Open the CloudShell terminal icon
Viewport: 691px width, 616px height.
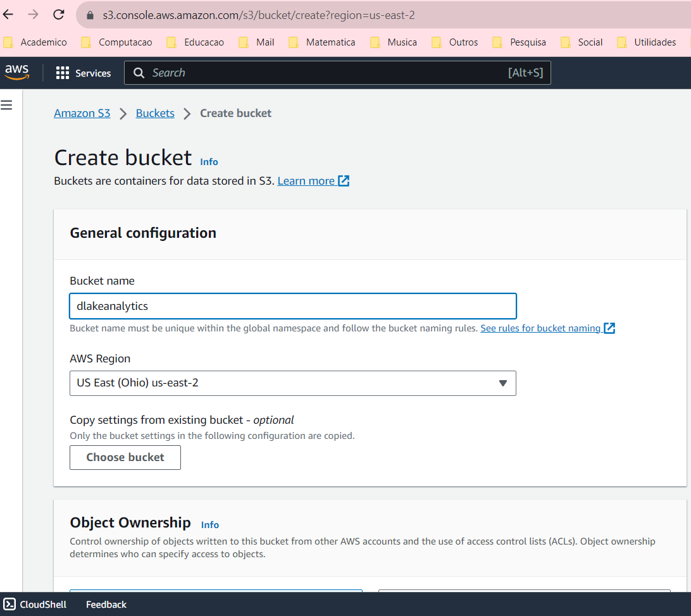[x=9, y=605]
